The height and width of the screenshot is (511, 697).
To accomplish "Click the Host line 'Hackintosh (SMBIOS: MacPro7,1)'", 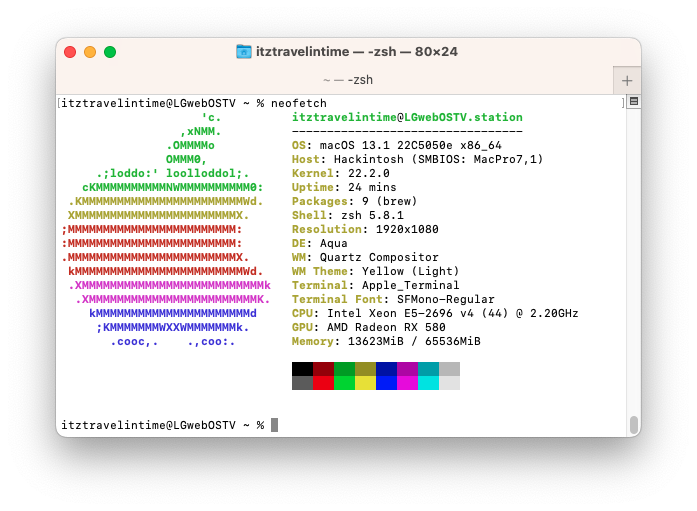I will pyautogui.click(x=438, y=160).
